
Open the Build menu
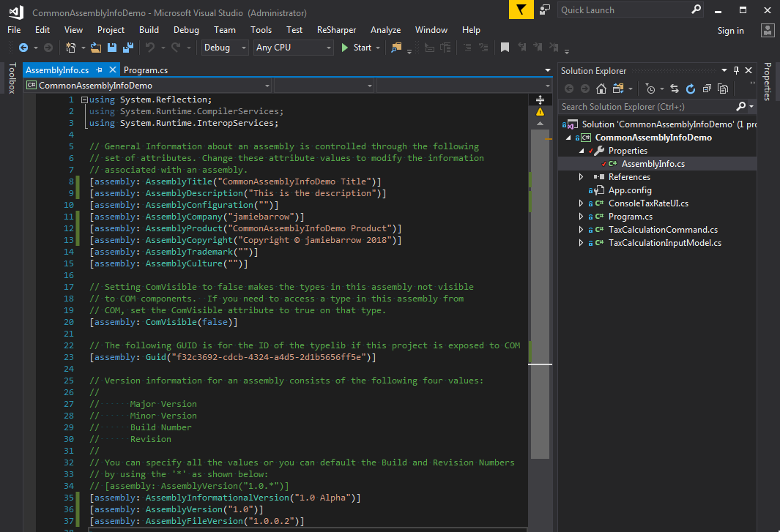[x=149, y=30]
